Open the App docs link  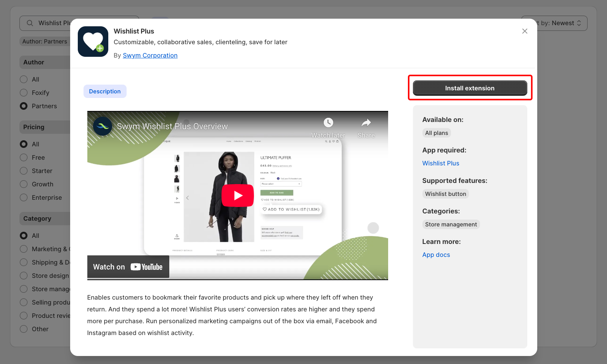tap(436, 255)
